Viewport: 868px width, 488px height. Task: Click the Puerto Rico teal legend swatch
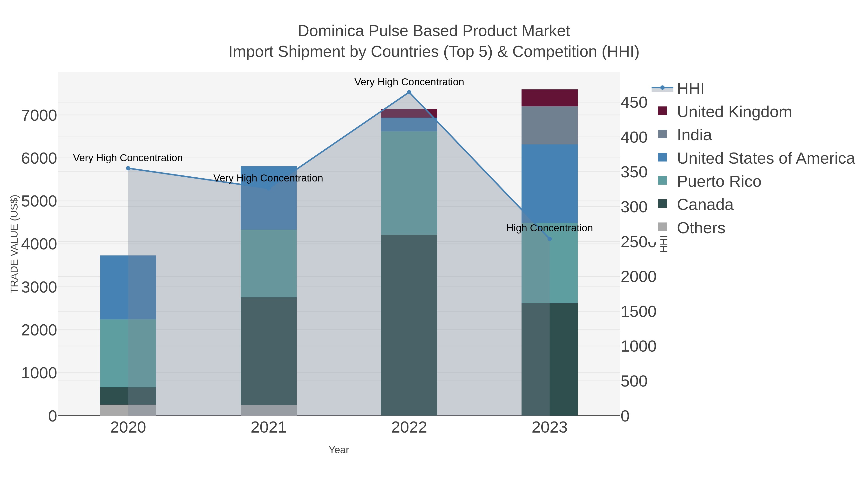[663, 180]
